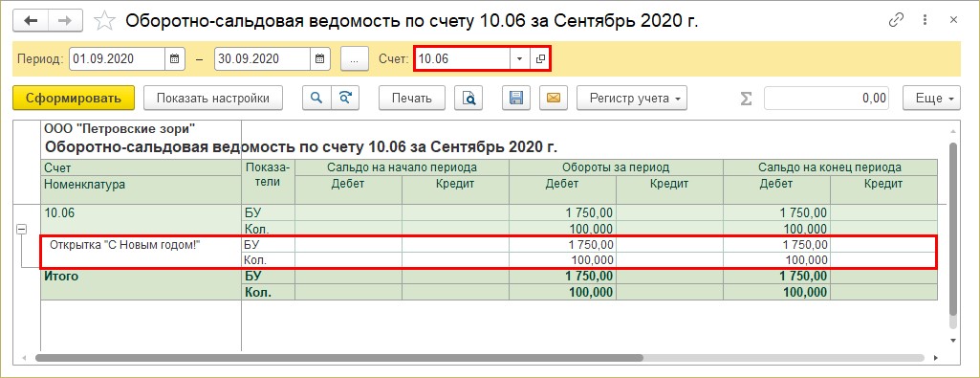
Task: Click the sigma sum icon
Action: click(746, 99)
